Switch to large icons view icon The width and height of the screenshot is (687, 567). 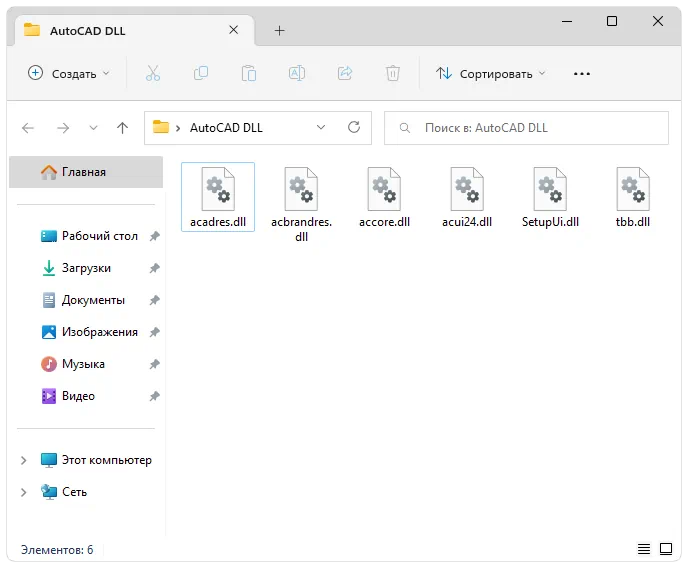(x=666, y=549)
